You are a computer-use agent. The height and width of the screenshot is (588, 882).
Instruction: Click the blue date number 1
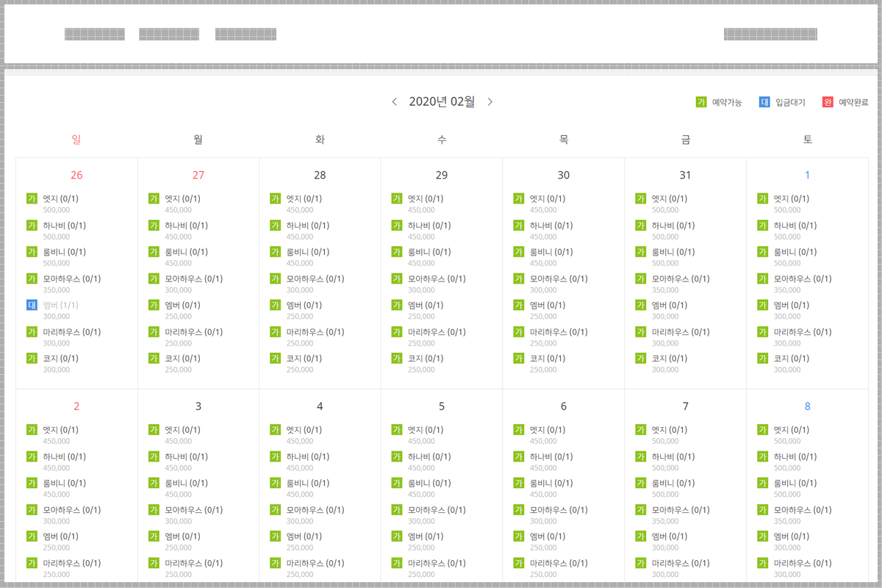coord(807,175)
